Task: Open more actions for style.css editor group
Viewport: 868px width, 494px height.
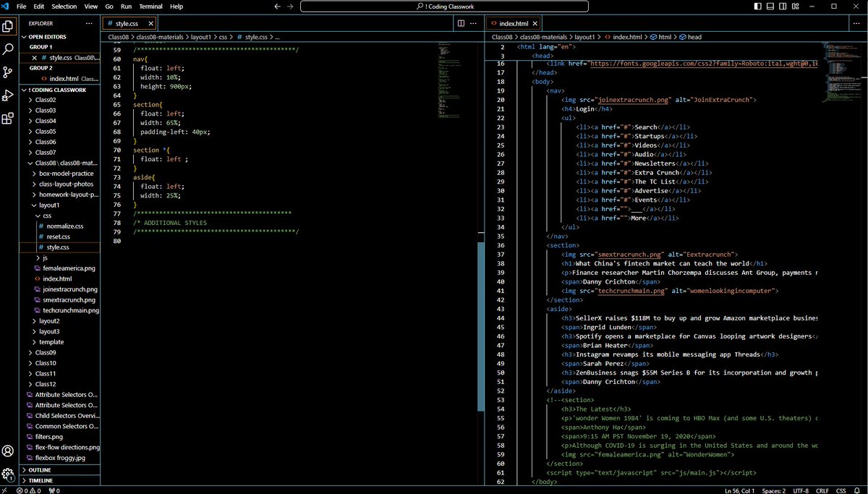Action: click(475, 23)
